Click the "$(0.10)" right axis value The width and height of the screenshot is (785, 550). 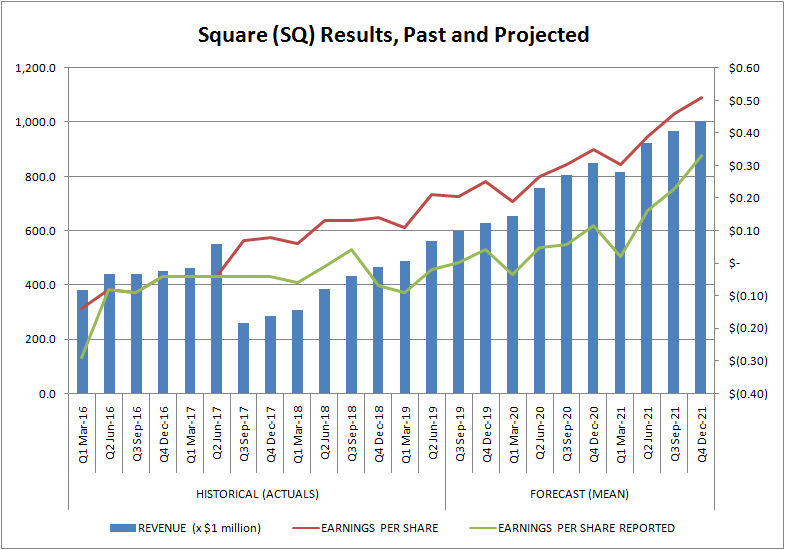tap(748, 296)
